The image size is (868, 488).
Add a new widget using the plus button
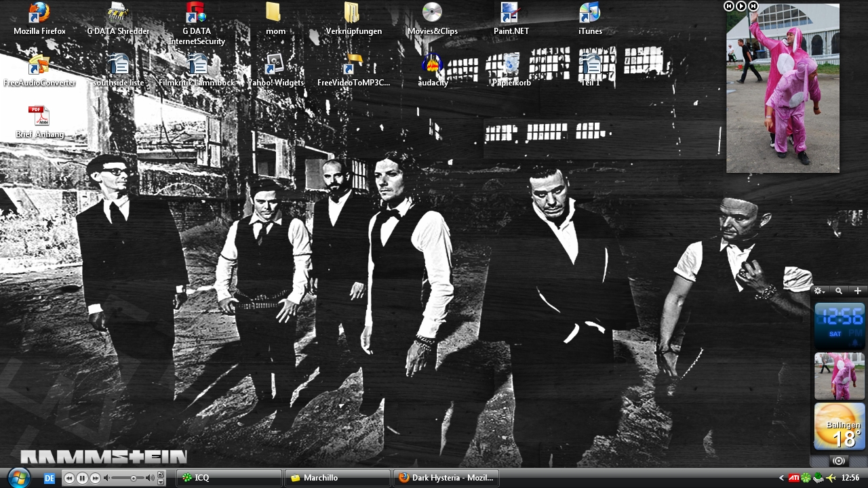tap(858, 291)
